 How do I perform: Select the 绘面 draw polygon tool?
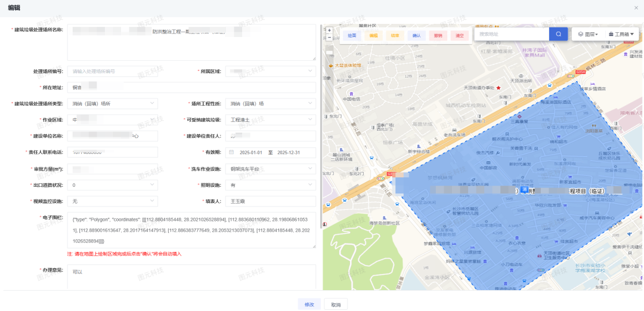pyautogui.click(x=352, y=36)
